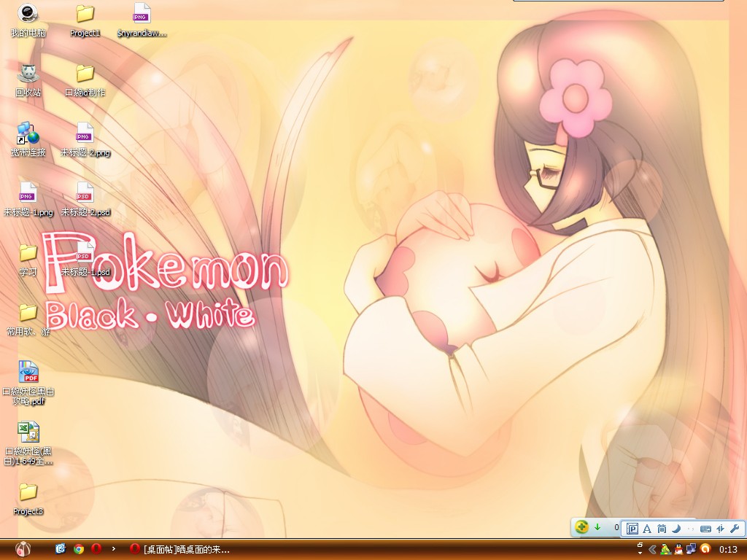Expand hidden tray icons chevron
The width and height of the screenshot is (747, 560).
[x=653, y=550]
